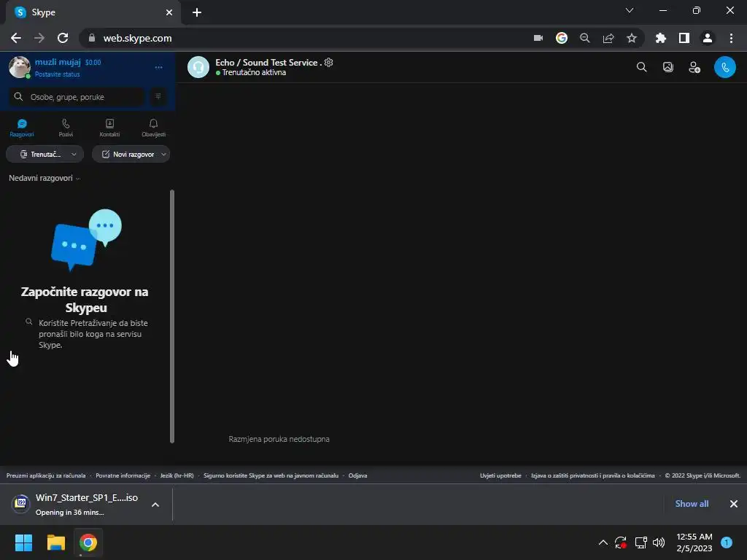Open Sigurno koristite Skype za web link

pos(271,475)
